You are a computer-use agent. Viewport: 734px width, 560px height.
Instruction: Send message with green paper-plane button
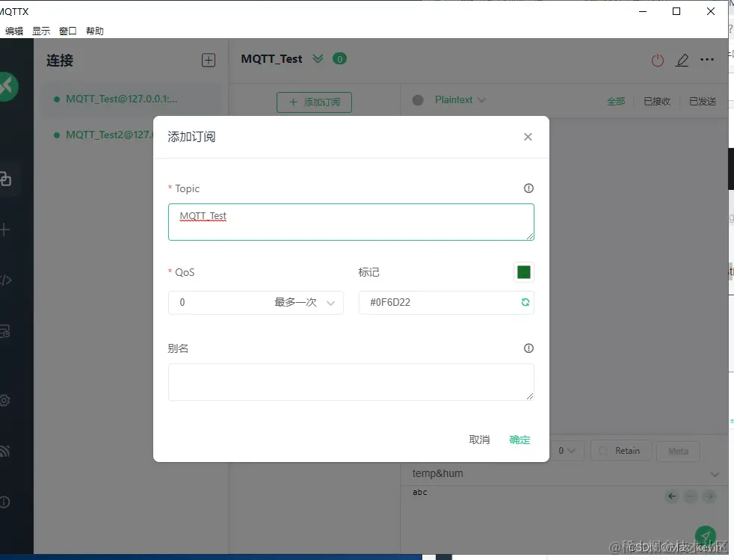click(706, 536)
